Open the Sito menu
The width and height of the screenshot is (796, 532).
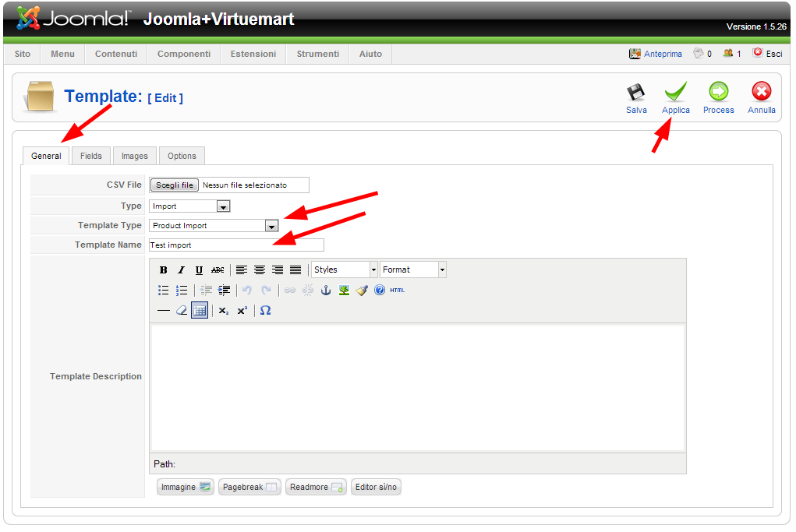click(x=23, y=55)
